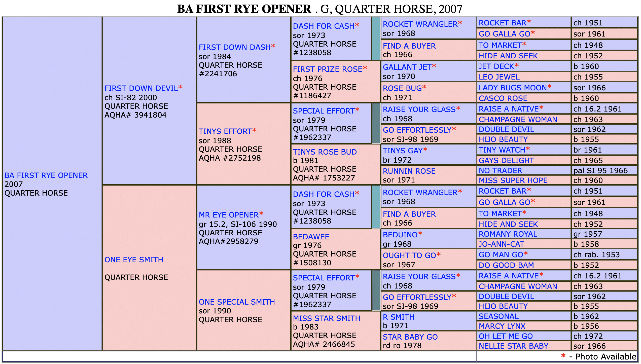Click the 'b 1956' cell
Screen dimensions: 641x364
pos(604,326)
